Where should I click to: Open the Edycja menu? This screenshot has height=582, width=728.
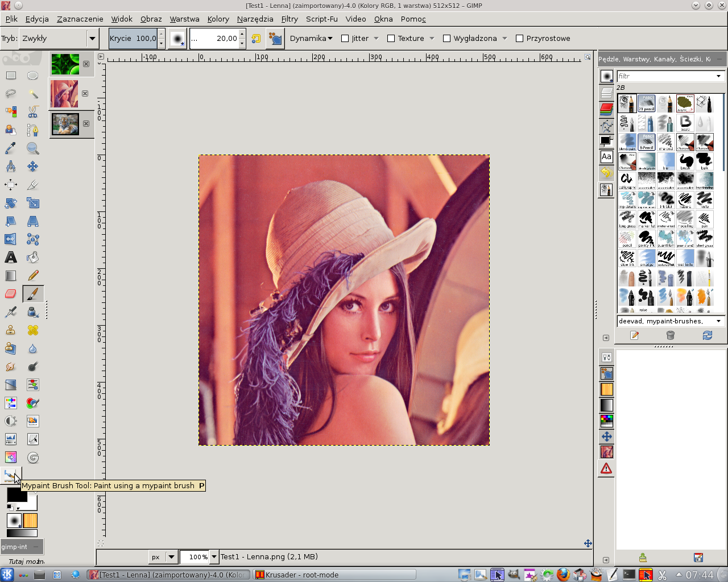point(37,19)
